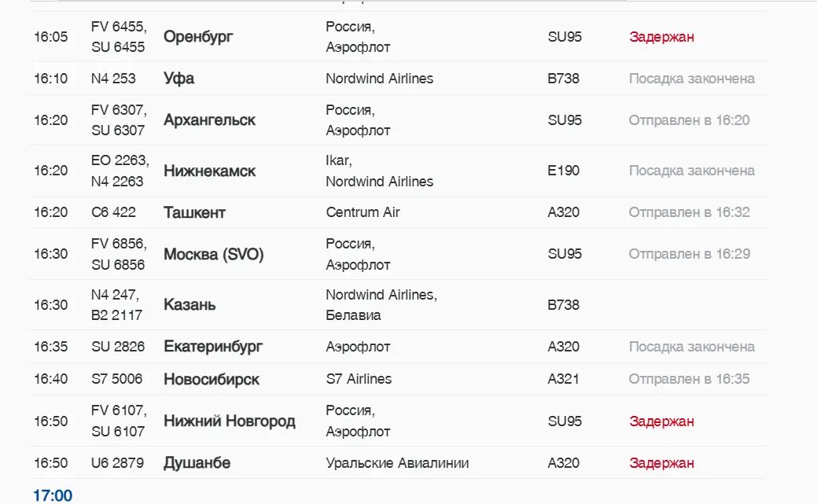Select the Нижний Новгород destination
This screenshot has width=817, height=504.
(229, 421)
